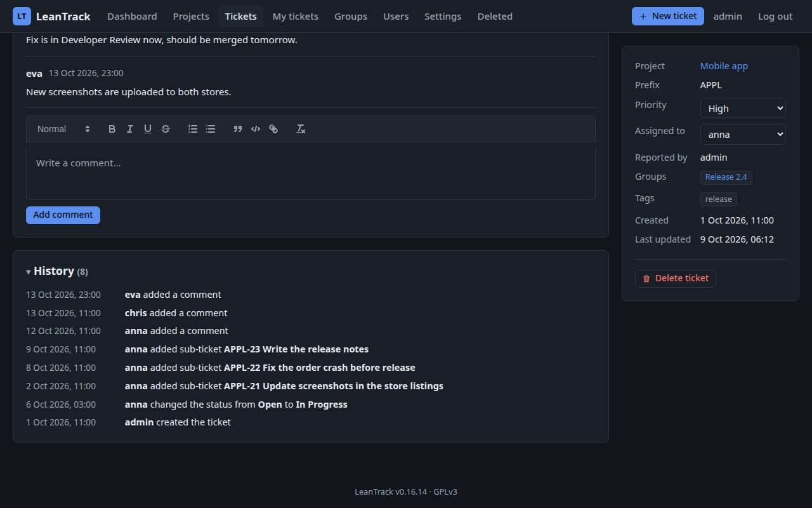Click the LT LeanTrack logo icon

pyautogui.click(x=22, y=17)
